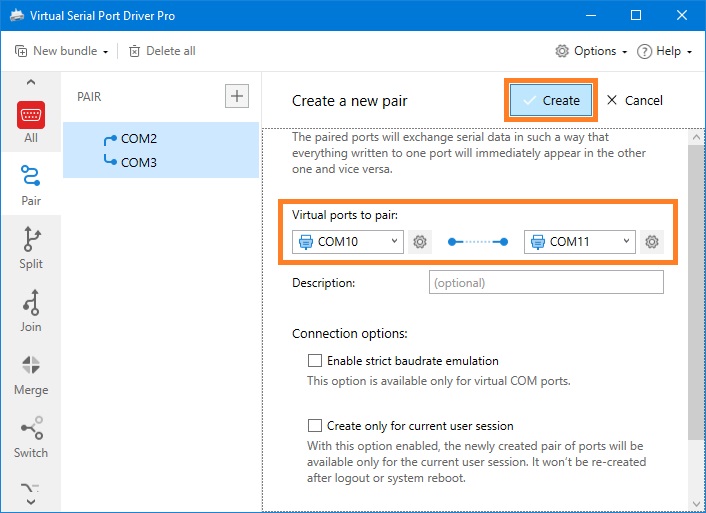Add a new pair with plus button
The width and height of the screenshot is (706, 513).
coord(237,96)
